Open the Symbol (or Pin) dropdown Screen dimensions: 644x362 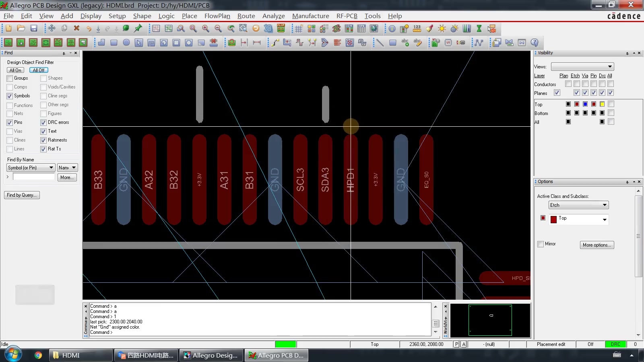coord(31,168)
